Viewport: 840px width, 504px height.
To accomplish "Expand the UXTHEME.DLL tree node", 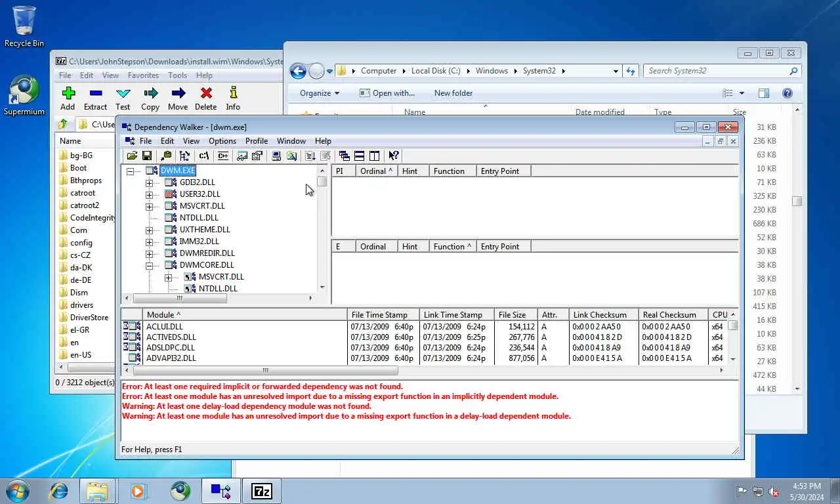I will tap(149, 230).
